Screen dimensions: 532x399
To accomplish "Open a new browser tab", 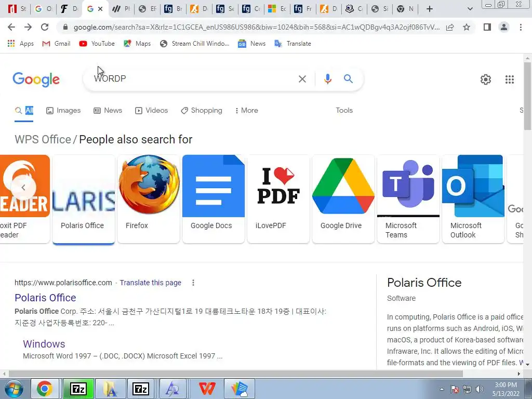I will 430,9.
